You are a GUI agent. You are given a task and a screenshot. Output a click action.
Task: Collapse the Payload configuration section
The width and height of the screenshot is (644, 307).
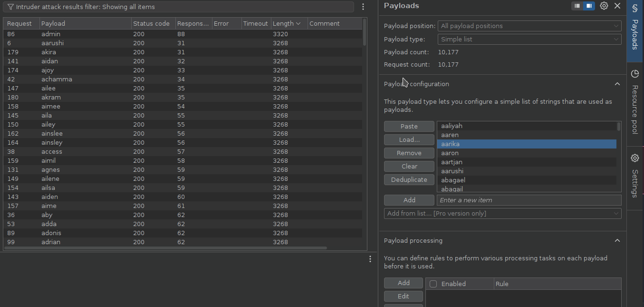click(x=617, y=84)
